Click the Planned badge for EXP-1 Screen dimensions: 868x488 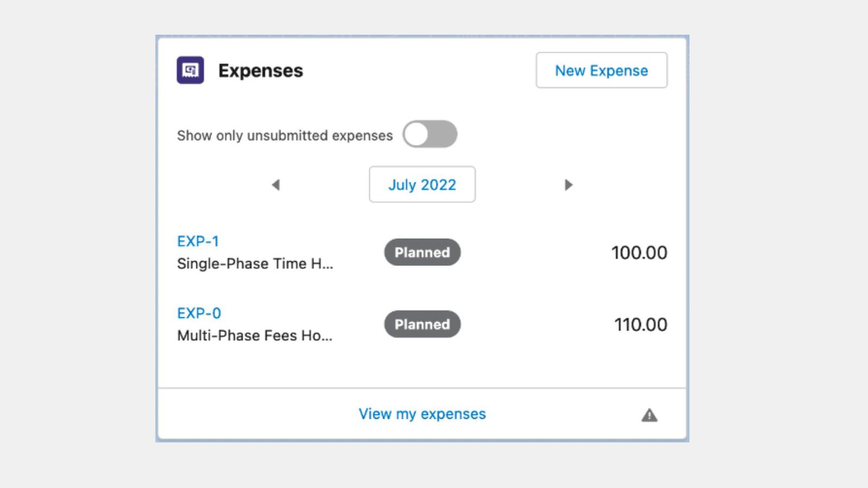[422, 252]
